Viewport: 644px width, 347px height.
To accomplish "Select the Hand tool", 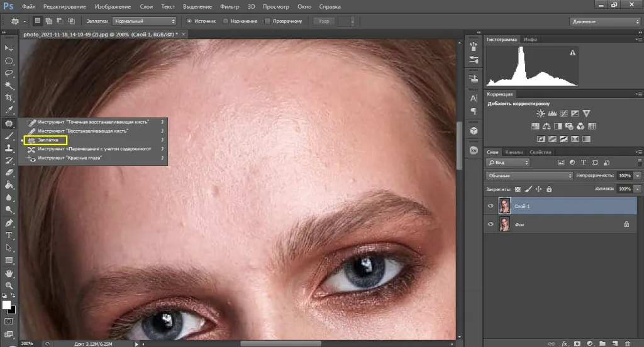I will (x=9, y=273).
